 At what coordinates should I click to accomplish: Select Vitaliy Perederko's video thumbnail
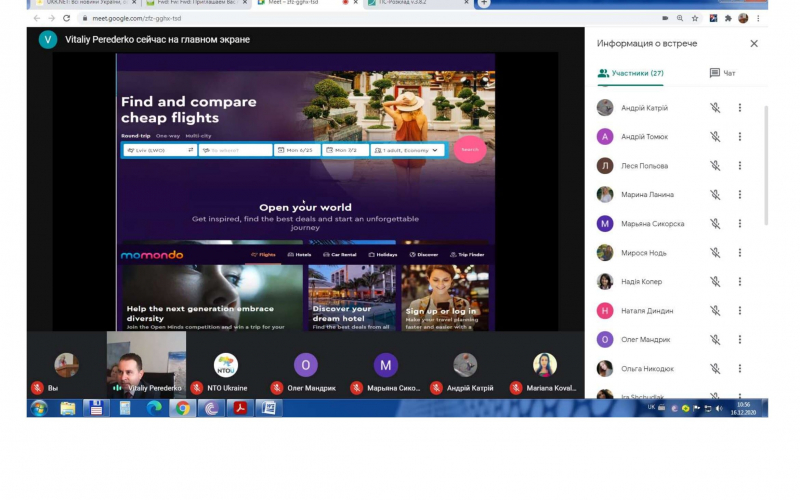click(x=146, y=364)
